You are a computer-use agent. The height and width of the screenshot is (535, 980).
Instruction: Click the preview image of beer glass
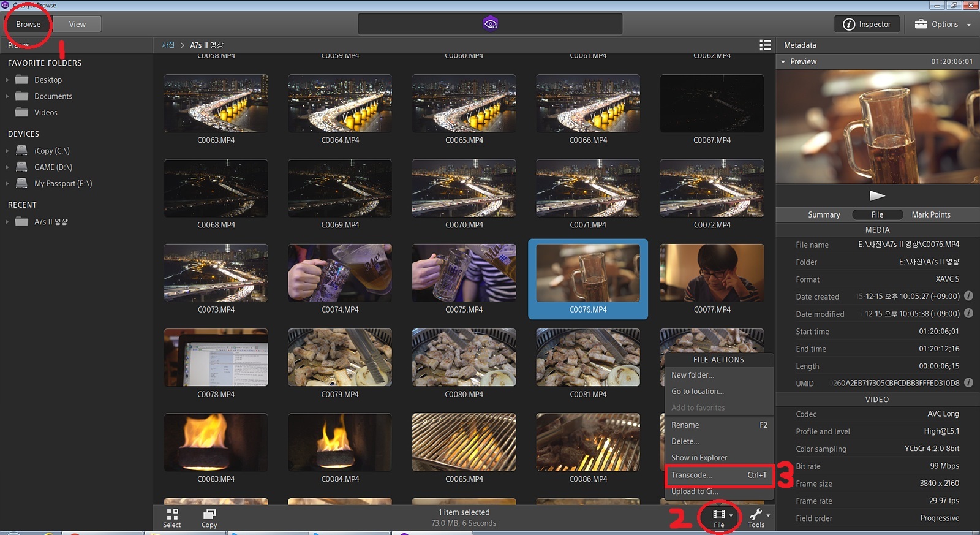tap(878, 126)
